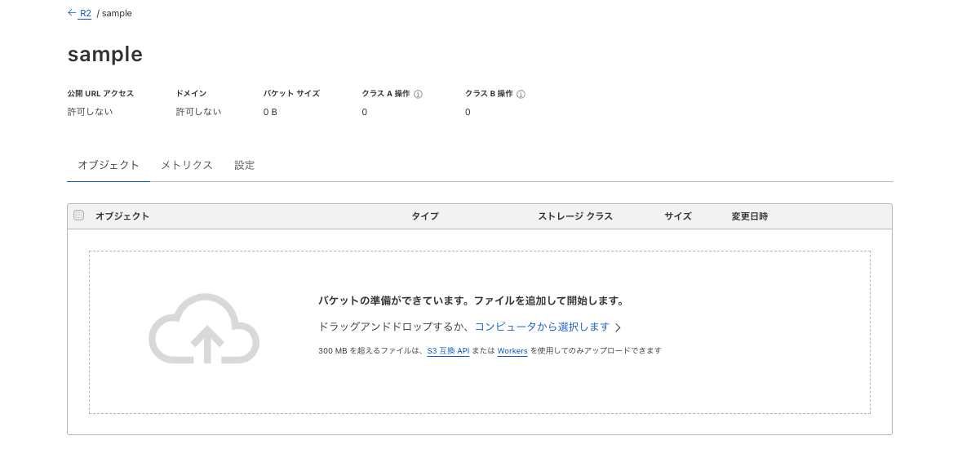Open the S3 互換 API link
Viewport: 980px width, 476px height.
coord(448,351)
